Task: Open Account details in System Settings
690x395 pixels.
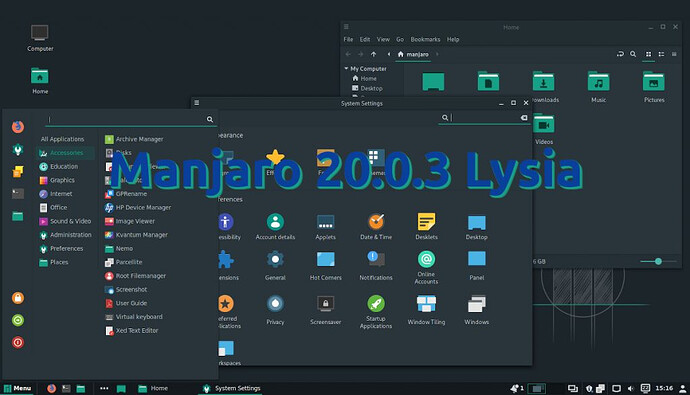Action: pos(275,227)
